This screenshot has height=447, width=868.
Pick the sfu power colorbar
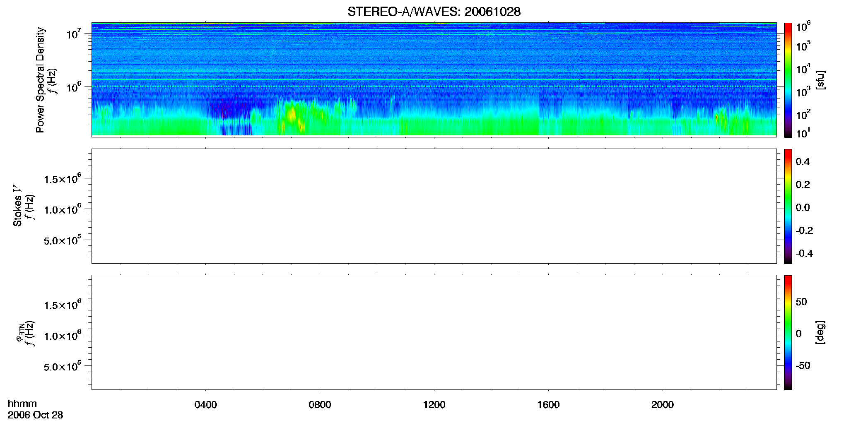[x=788, y=80]
